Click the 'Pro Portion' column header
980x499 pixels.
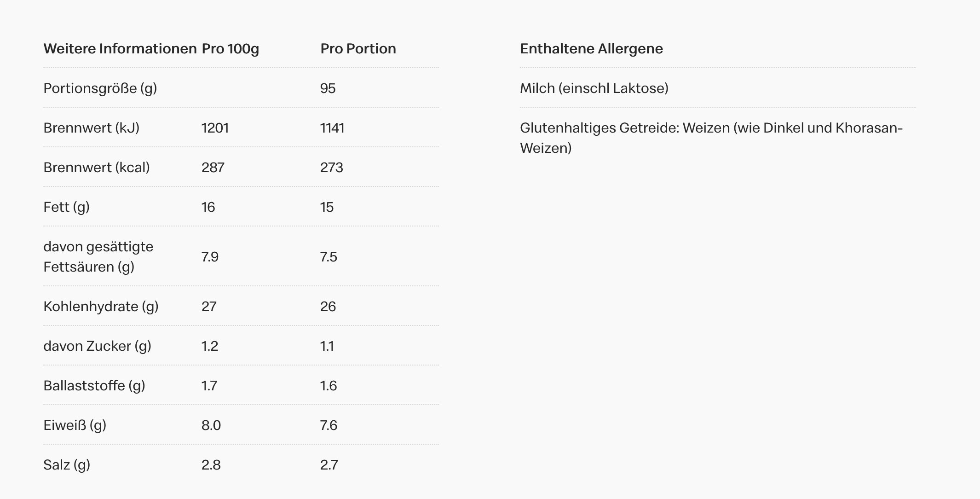pos(358,49)
